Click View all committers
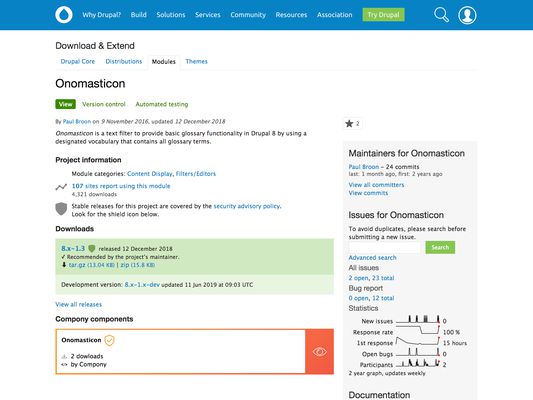 (x=376, y=185)
